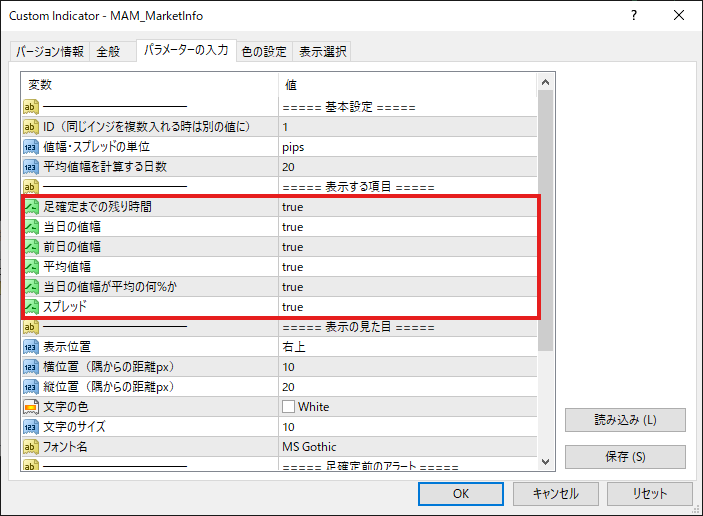This screenshot has width=703, height=516.
Task: Click the value 20 for 縦位置
Action: [408, 386]
